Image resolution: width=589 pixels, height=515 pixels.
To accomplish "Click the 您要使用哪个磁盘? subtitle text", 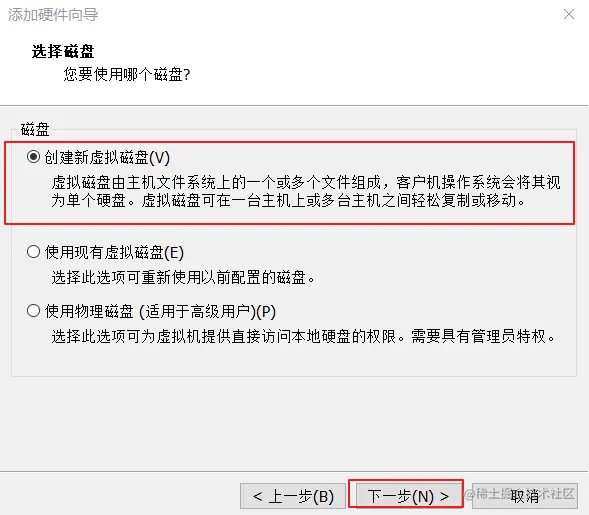I will coord(127,74).
